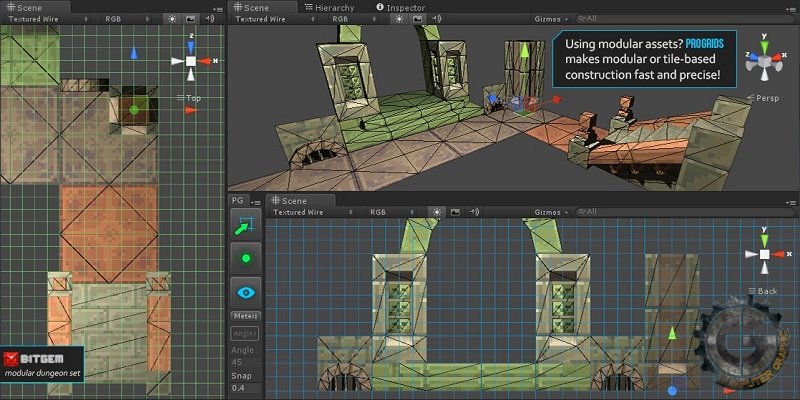800x400 pixels.
Task: Click the BITGEM modular dungeon set logo
Action: pyautogui.click(x=42, y=364)
